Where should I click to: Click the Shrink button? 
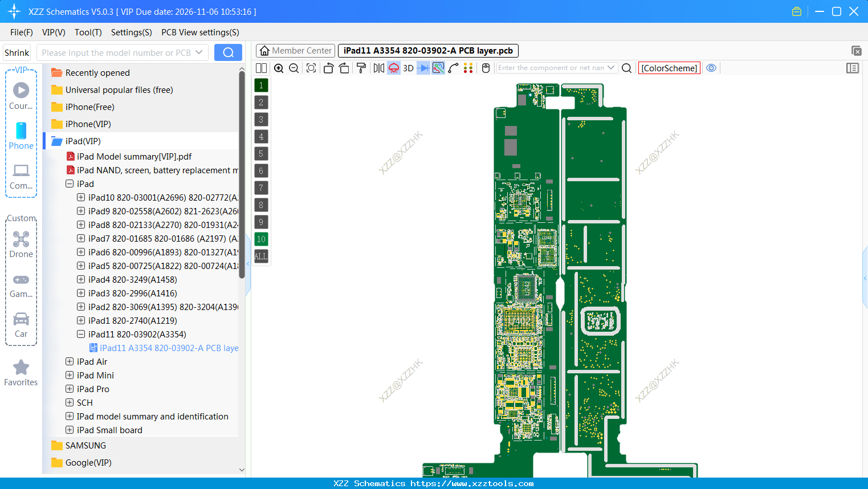point(17,52)
